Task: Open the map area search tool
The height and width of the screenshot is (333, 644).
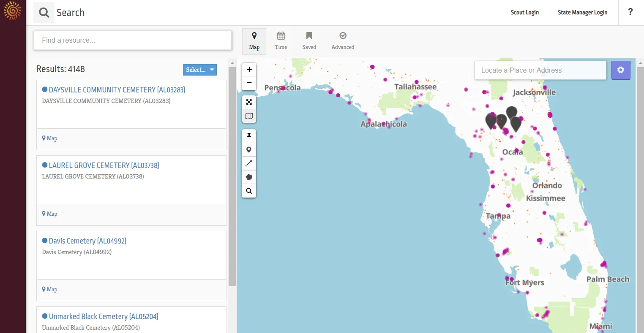Action: coord(249,191)
